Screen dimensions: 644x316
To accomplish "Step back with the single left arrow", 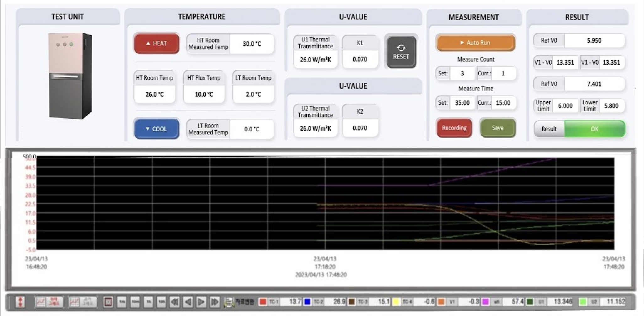I will (188, 302).
